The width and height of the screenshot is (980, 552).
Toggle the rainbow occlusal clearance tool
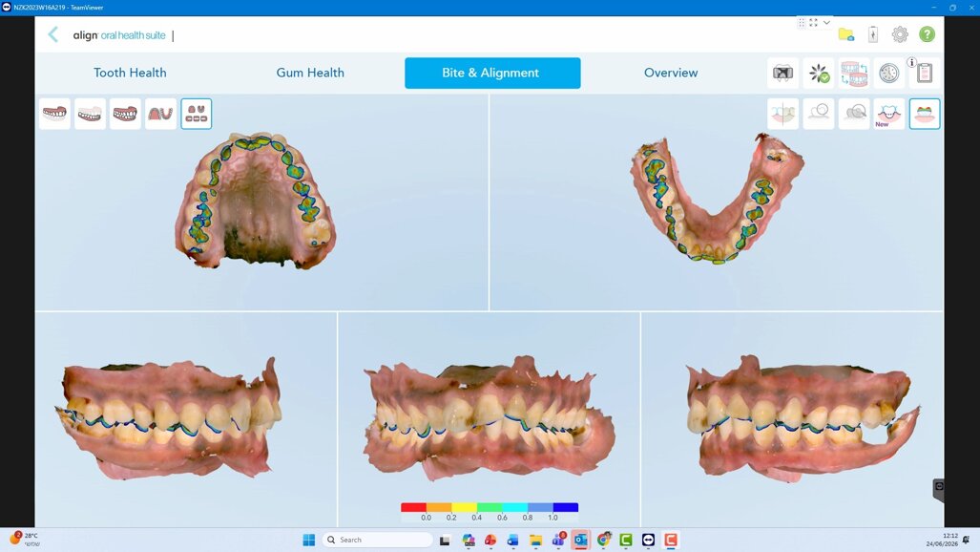coord(925,114)
